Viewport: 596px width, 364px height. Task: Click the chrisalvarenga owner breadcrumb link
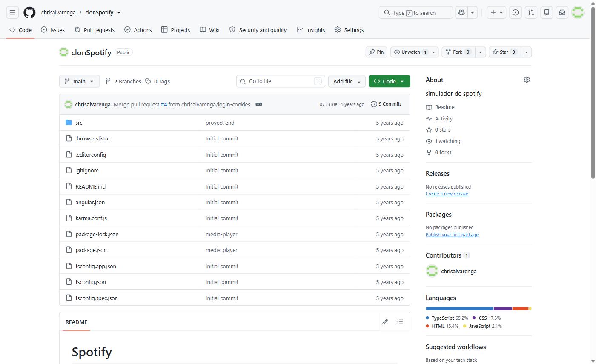click(x=58, y=12)
